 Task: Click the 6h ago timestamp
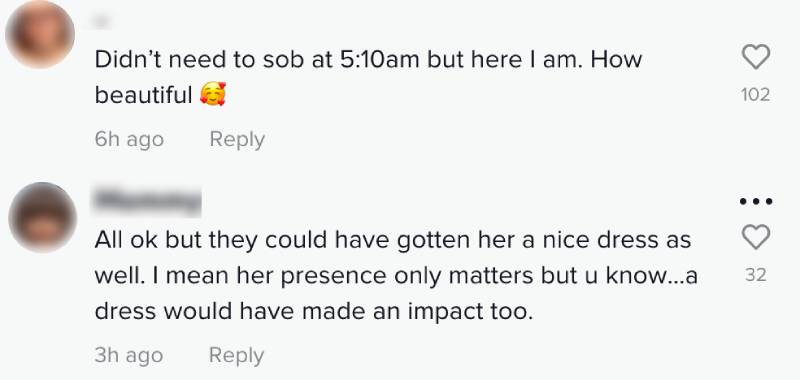coord(129,140)
